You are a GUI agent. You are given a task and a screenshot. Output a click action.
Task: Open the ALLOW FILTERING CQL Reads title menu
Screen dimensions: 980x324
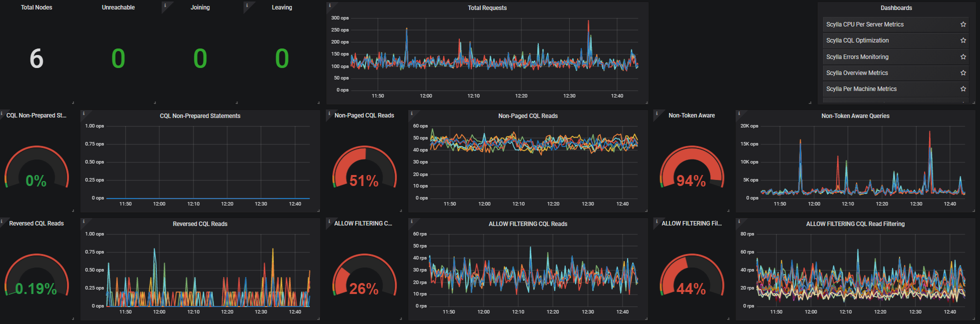click(x=528, y=224)
